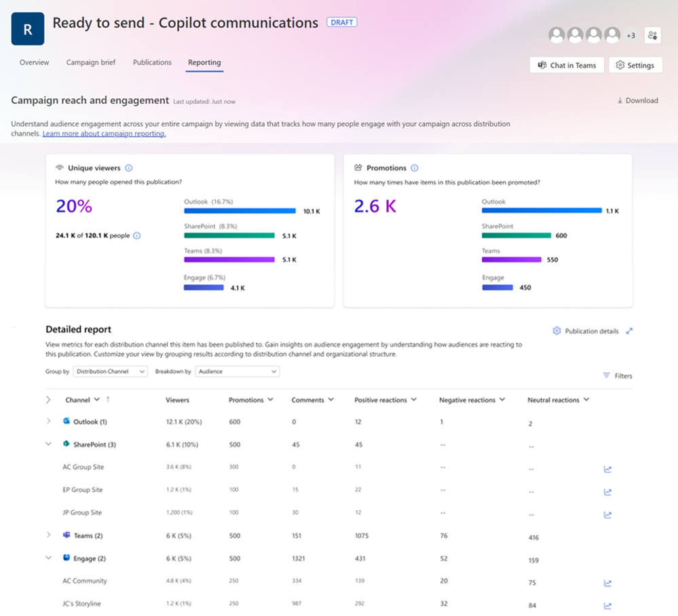Open the Positive reactions column dropdown
Image resolution: width=678 pixels, height=616 pixels.
pos(414,400)
